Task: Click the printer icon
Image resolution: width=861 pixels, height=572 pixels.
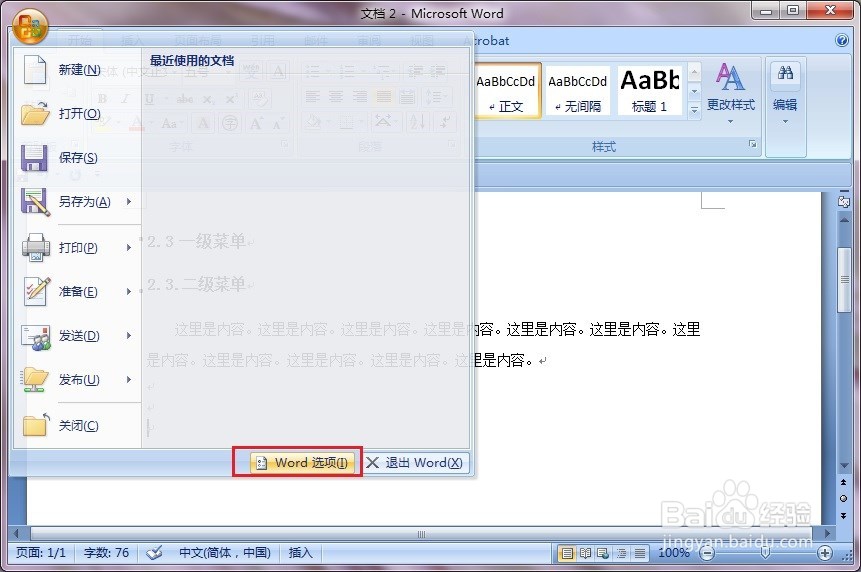Action: tap(36, 248)
